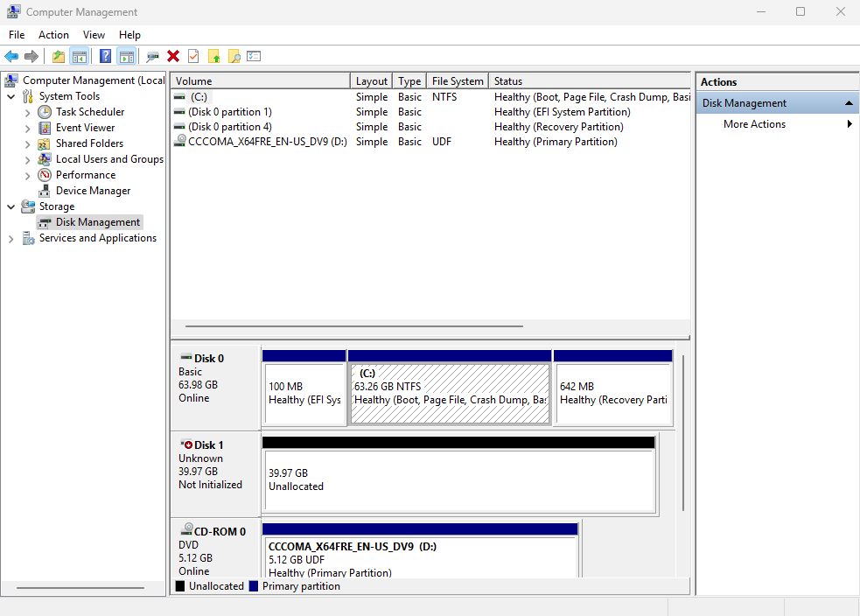The width and height of the screenshot is (860, 616).
Task: Open Device Manager in the console tree
Action: (x=93, y=191)
